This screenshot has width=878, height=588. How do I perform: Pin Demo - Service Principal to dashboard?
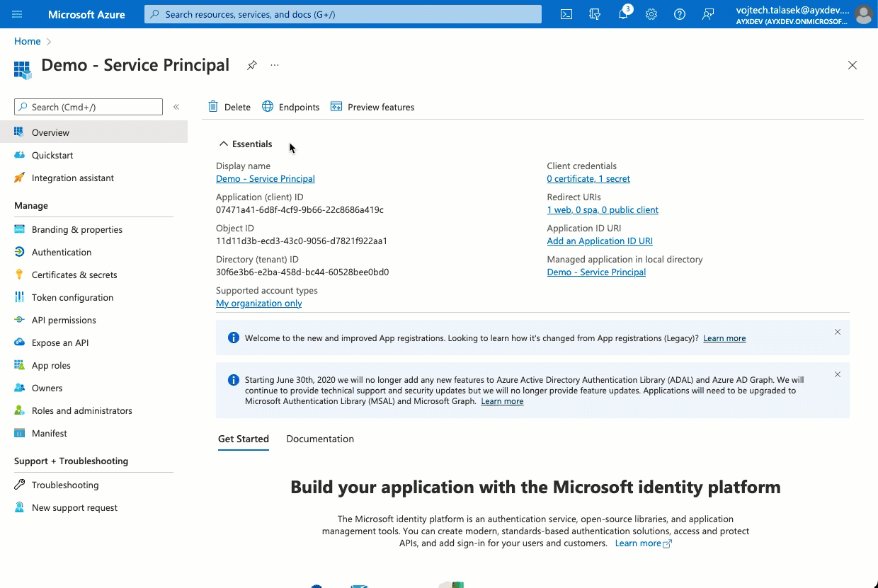[251, 65]
